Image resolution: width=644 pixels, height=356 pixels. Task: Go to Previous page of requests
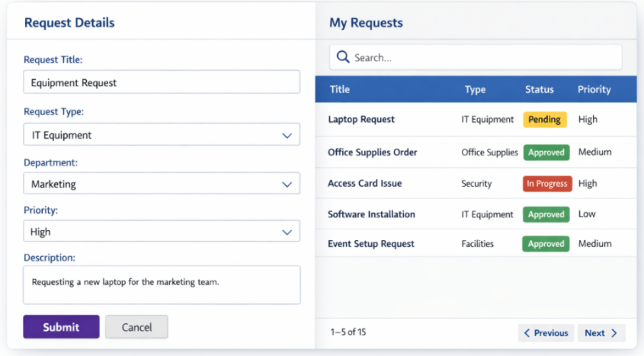pos(546,333)
